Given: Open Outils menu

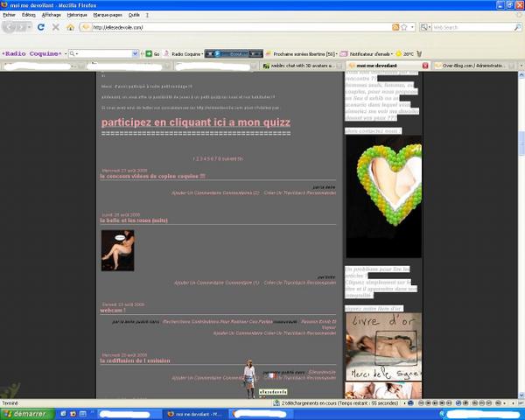Looking at the screenshot, I should click(x=134, y=15).
